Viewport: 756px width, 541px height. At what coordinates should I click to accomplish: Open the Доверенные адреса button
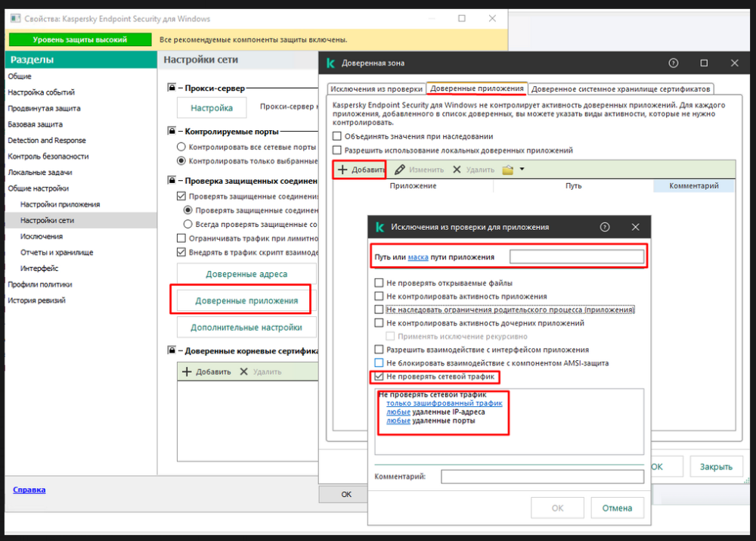[x=246, y=274]
